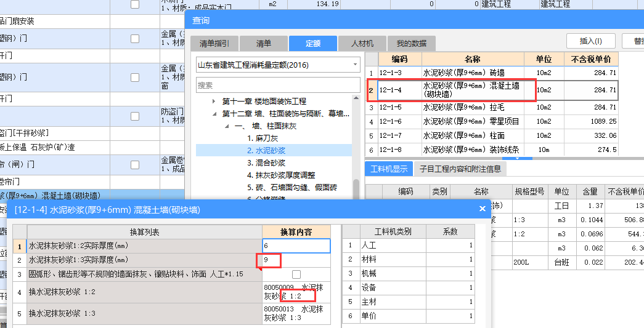Click the 单价 coefficient cell

tap(450, 316)
